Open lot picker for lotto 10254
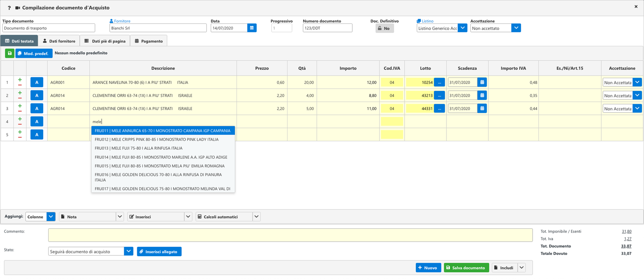Image resolution: width=644 pixels, height=279 pixels. pyautogui.click(x=439, y=82)
